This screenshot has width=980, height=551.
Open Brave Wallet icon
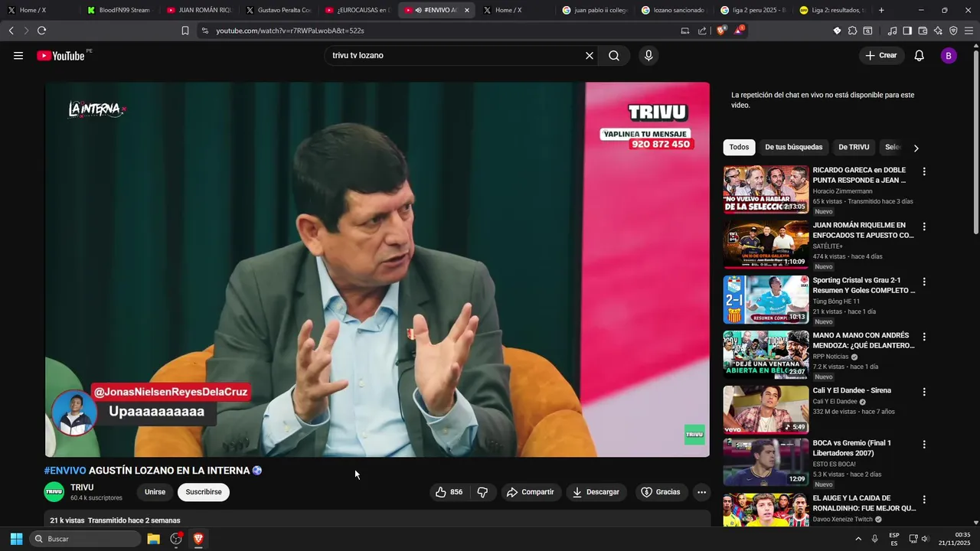923,31
